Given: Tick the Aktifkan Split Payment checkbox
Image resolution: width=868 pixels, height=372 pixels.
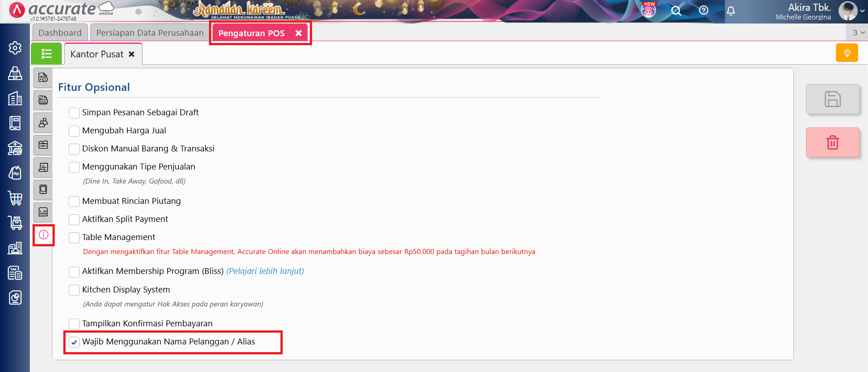Looking at the screenshot, I should pos(74,220).
